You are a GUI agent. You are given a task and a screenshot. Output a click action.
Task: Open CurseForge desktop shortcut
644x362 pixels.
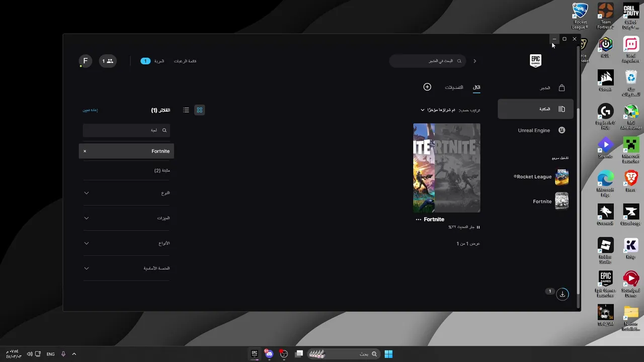tap(631, 215)
